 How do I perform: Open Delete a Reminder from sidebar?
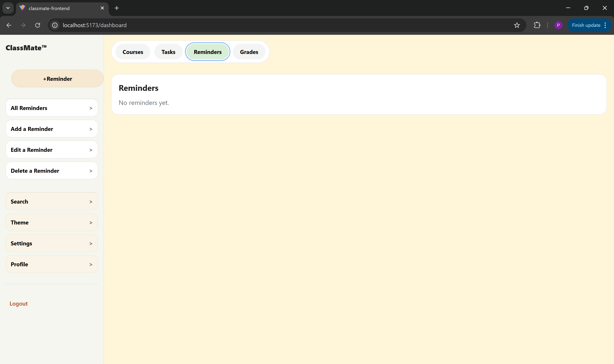[x=52, y=171]
